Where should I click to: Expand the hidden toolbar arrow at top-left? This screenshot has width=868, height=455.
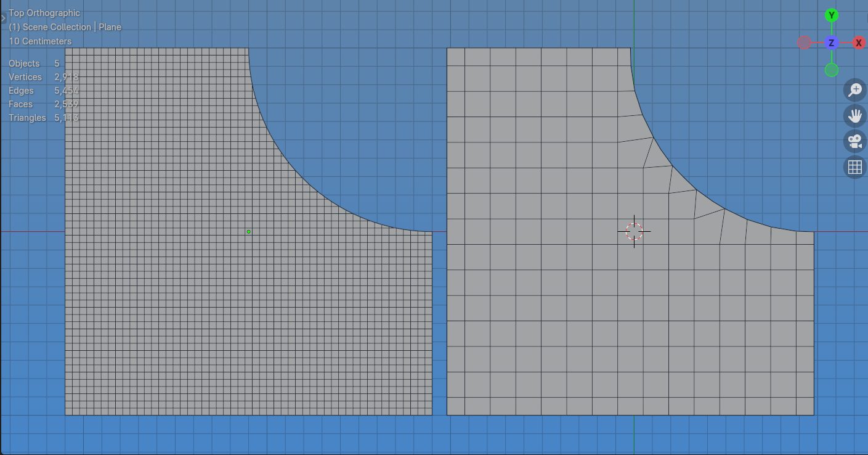click(3, 18)
